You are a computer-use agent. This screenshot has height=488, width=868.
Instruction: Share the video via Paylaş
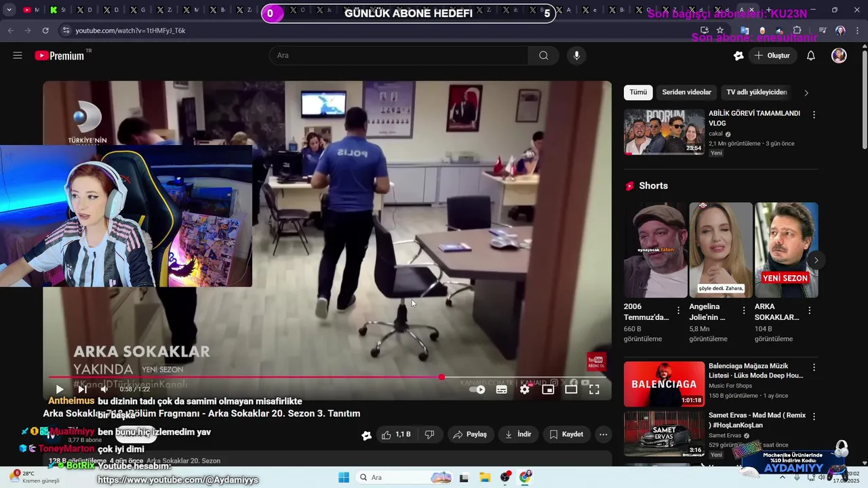[470, 434]
